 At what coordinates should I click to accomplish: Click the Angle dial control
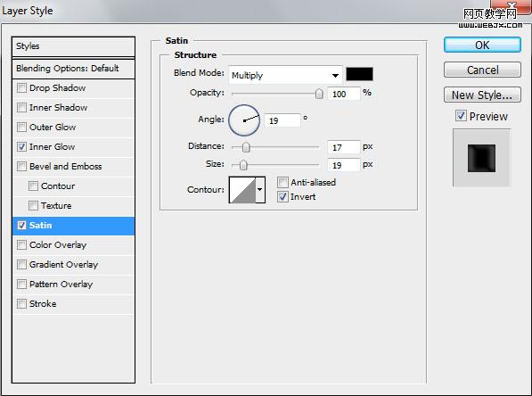pyautogui.click(x=244, y=120)
